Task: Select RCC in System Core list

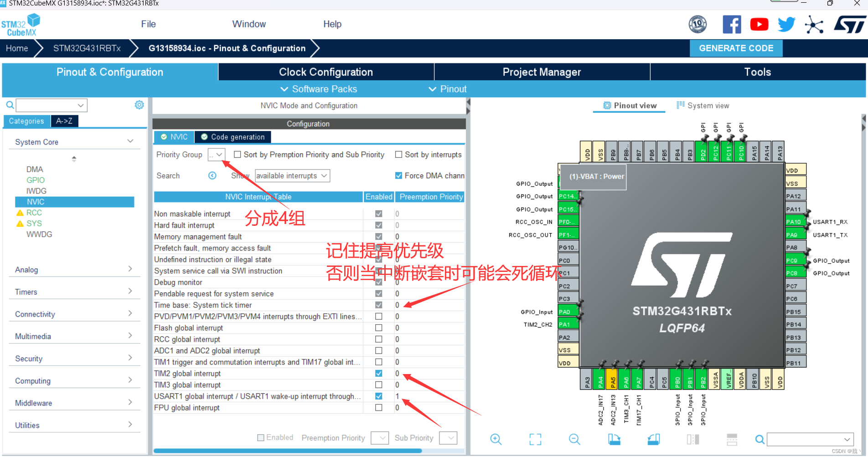Action: point(34,213)
